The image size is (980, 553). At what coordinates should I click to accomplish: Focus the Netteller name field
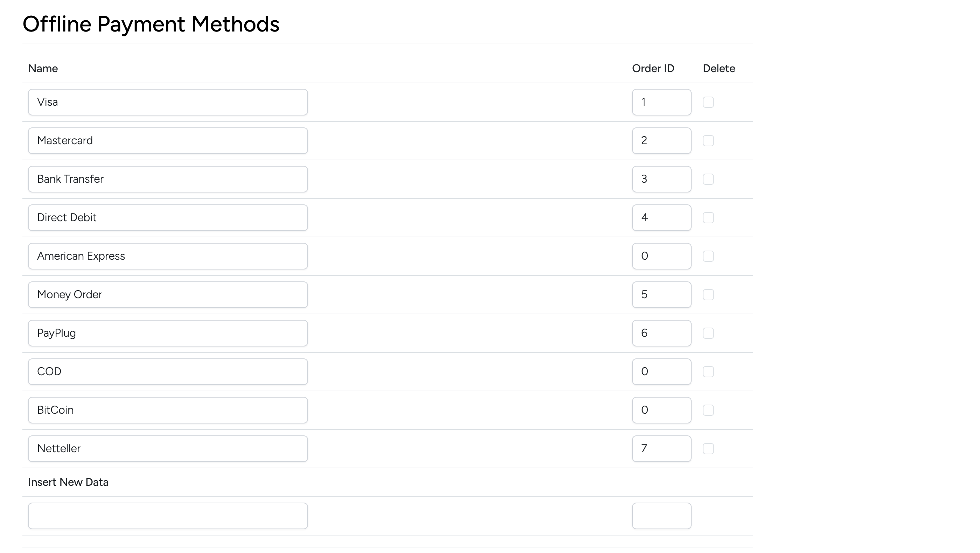tap(168, 448)
